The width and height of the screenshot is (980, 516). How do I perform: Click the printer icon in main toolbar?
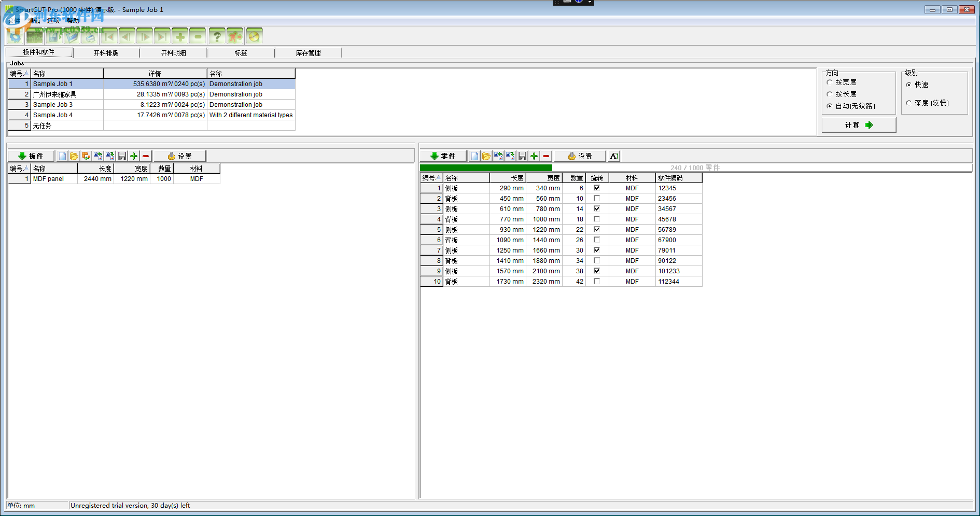pos(90,36)
